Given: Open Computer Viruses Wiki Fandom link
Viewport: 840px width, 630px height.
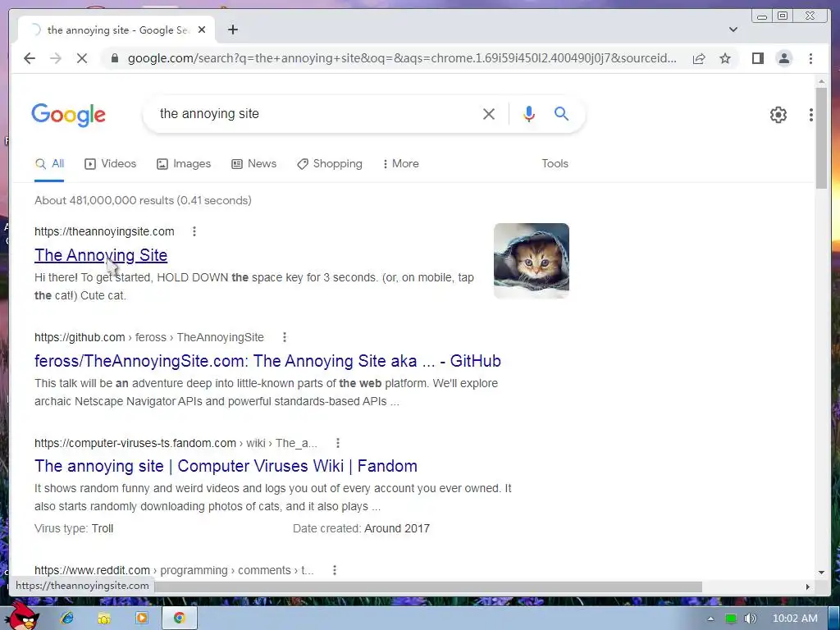Looking at the screenshot, I should click(226, 466).
